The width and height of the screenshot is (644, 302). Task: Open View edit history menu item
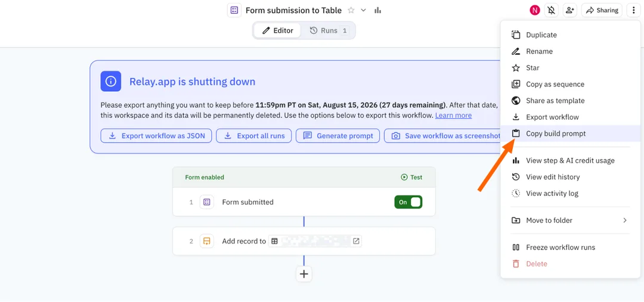(571, 177)
